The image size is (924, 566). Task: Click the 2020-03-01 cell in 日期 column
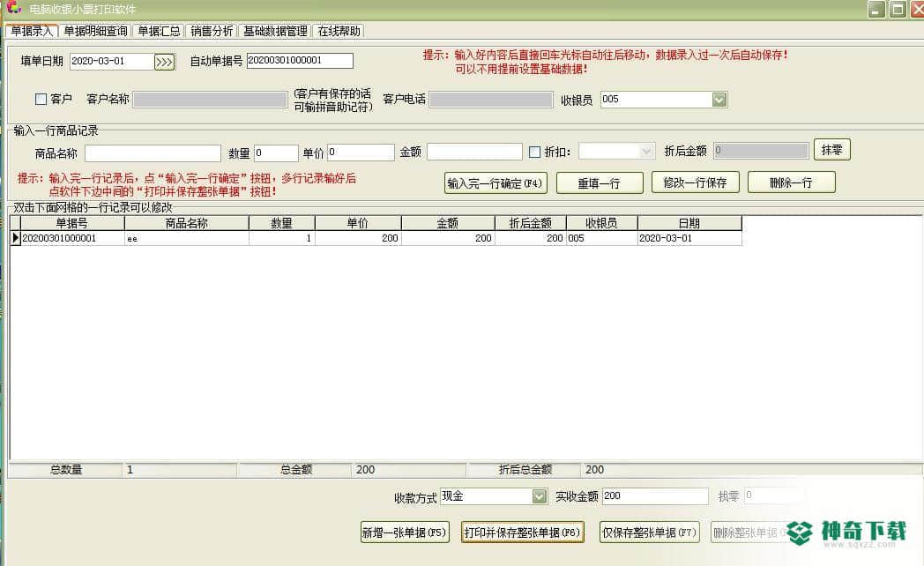pos(689,238)
